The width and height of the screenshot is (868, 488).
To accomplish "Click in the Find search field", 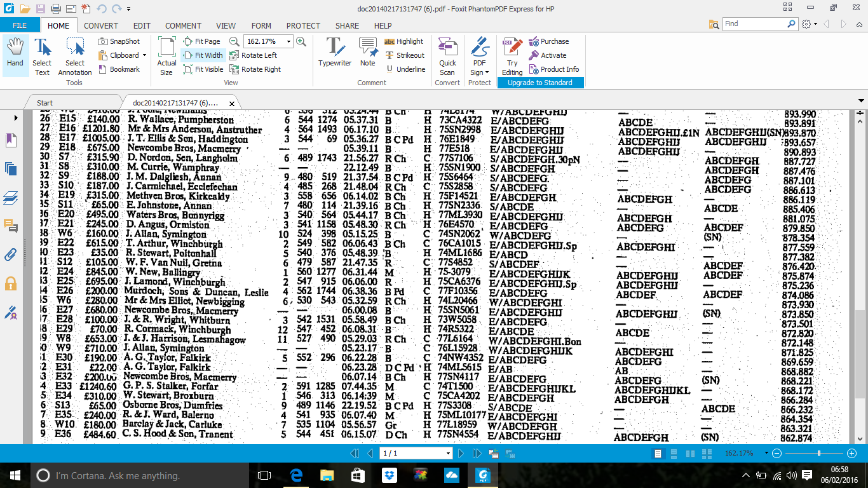I will tap(754, 24).
